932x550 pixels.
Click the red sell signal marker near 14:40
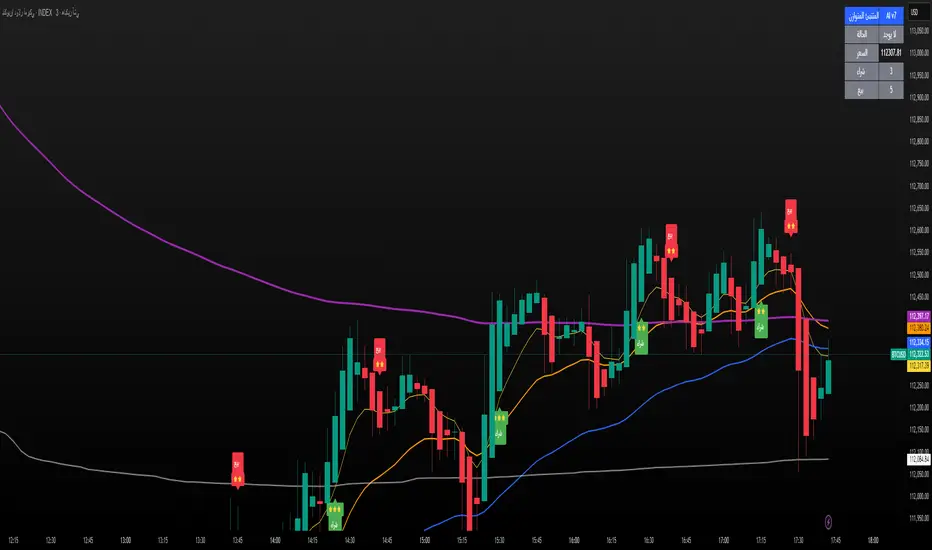point(379,355)
